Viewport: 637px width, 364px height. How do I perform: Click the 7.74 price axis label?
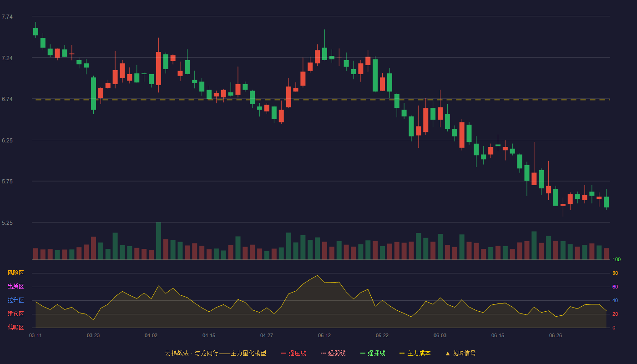(x=7, y=17)
